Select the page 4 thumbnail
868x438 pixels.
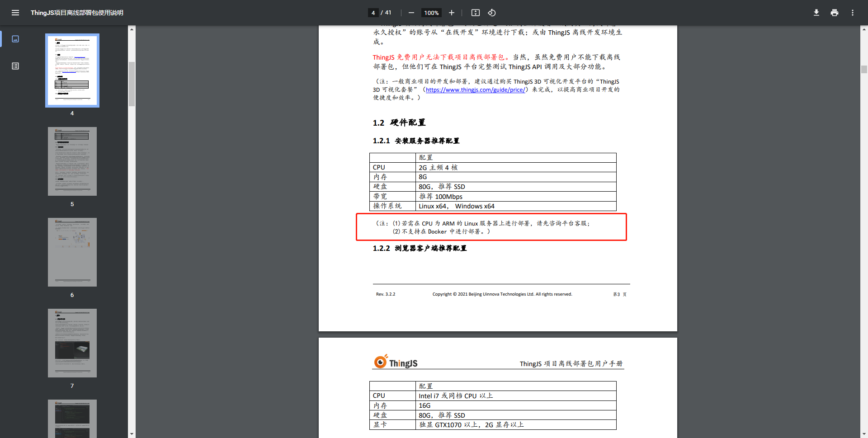pyautogui.click(x=72, y=71)
